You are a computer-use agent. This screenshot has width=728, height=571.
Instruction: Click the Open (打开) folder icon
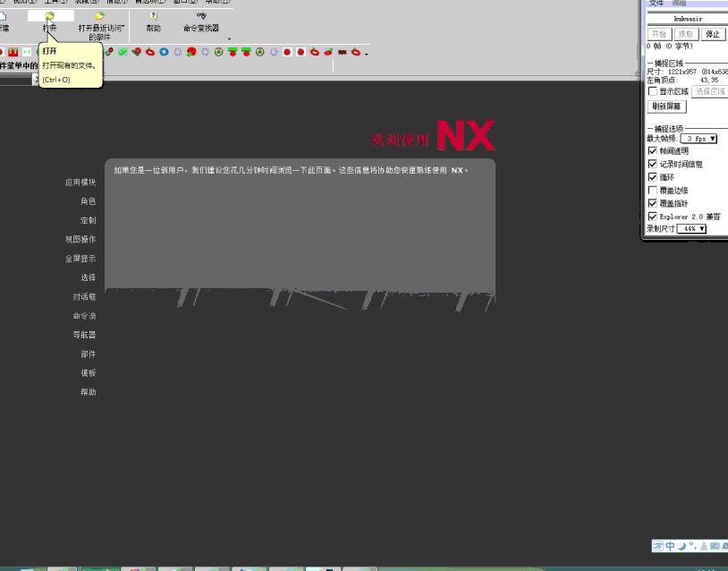pos(50,16)
